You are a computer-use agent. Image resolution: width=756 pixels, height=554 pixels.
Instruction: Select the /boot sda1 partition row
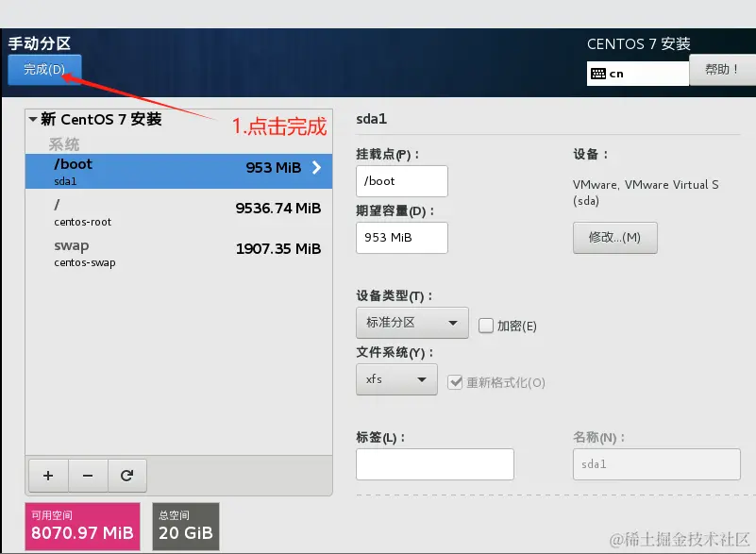(178, 171)
